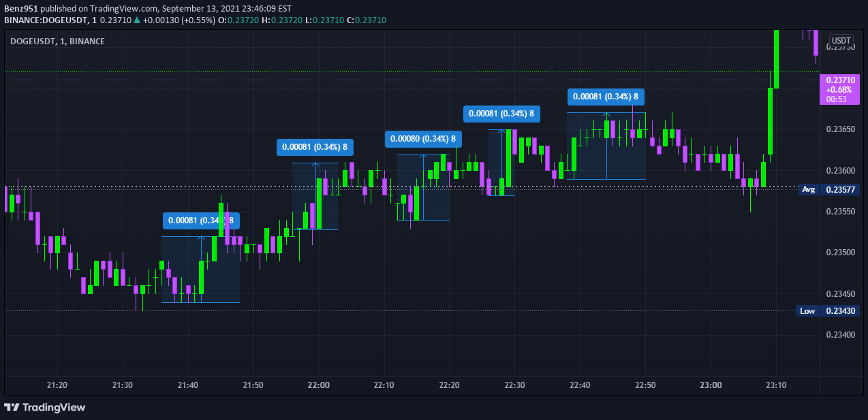The width and height of the screenshot is (868, 420).
Task: Select the 0.00080 (0.34%) 8 measurement label
Action: tap(423, 139)
